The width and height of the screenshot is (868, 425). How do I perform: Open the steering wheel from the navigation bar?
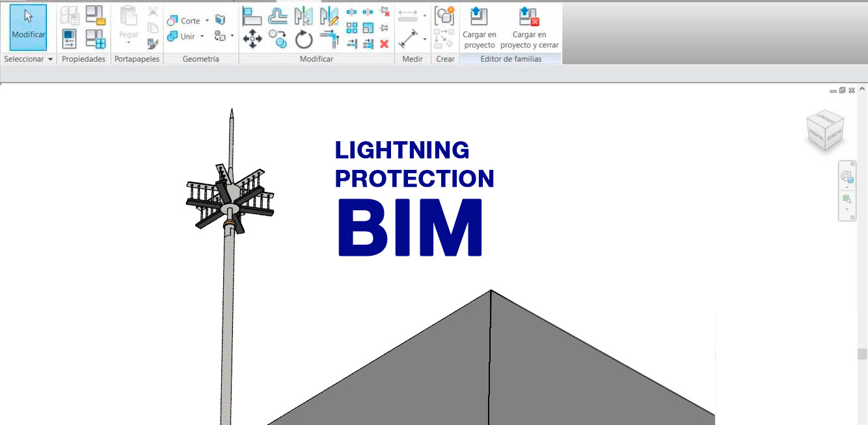847,177
